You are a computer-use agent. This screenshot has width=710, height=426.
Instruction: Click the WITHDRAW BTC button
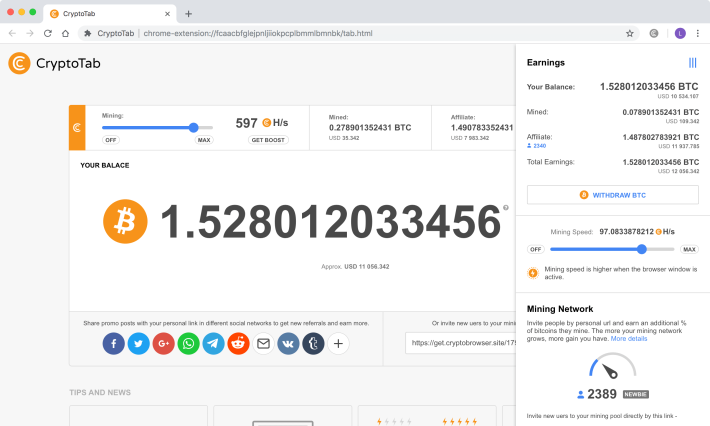click(613, 195)
